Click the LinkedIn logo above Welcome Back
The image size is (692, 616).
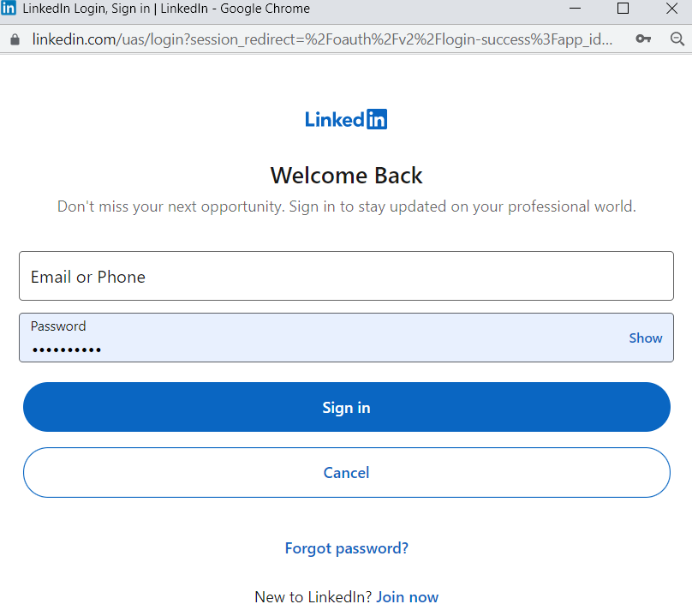(346, 119)
